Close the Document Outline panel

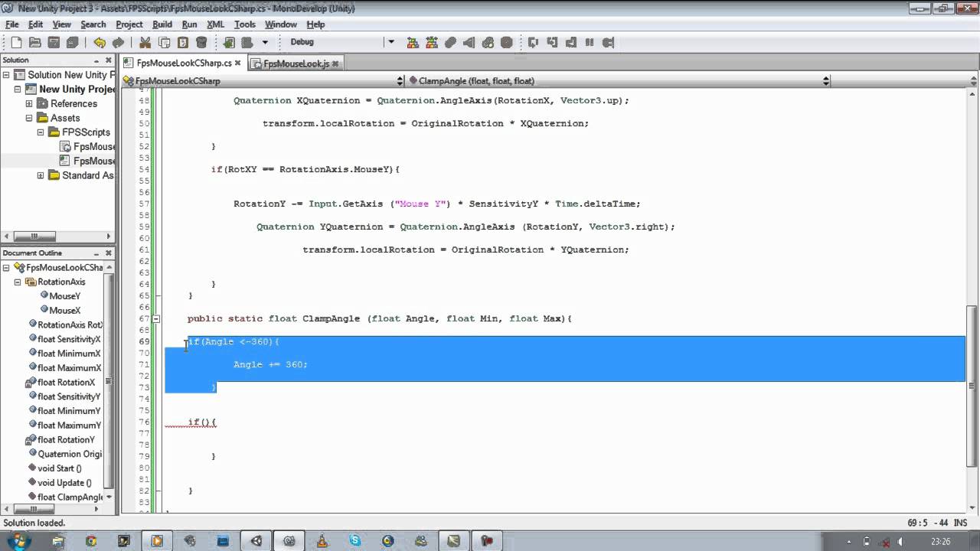(x=109, y=253)
